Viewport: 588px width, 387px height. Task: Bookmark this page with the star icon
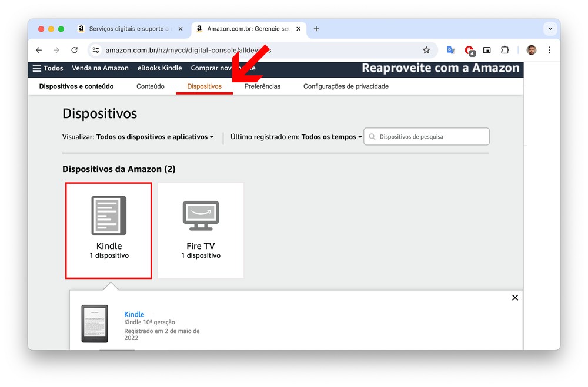[426, 50]
